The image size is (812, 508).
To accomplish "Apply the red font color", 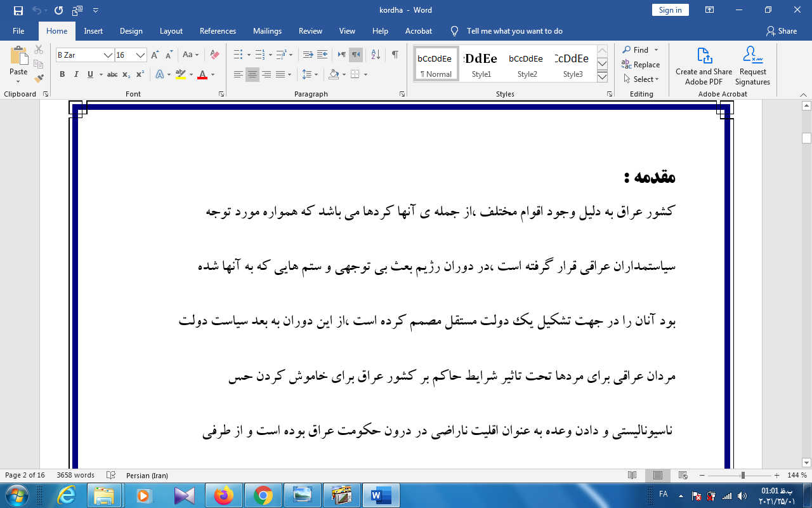I will click(202, 74).
